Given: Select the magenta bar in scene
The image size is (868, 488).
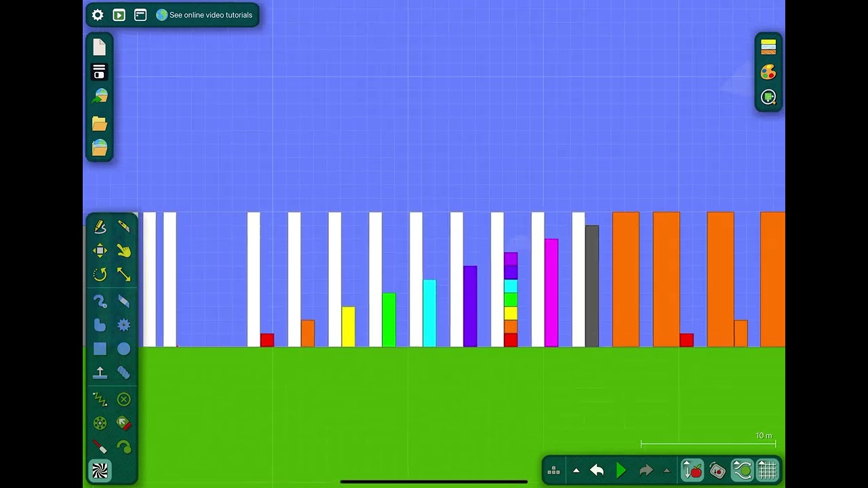Looking at the screenshot, I should click(551, 293).
